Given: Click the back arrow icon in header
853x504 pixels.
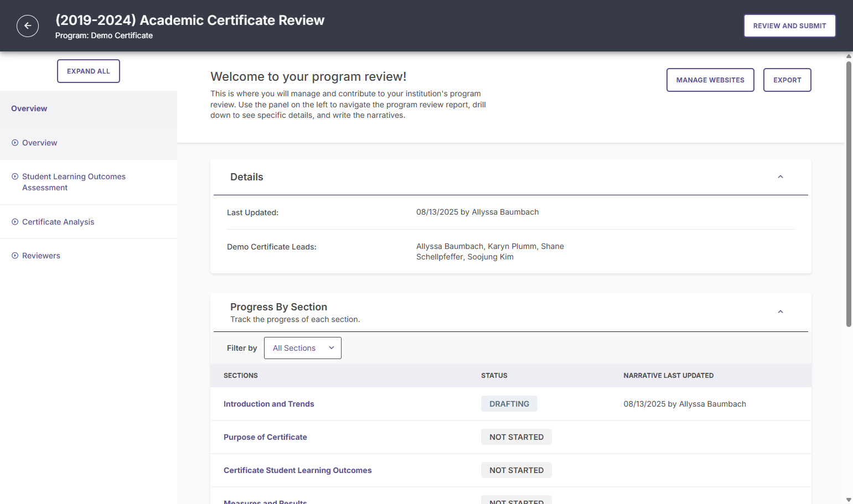Looking at the screenshot, I should click(x=28, y=26).
